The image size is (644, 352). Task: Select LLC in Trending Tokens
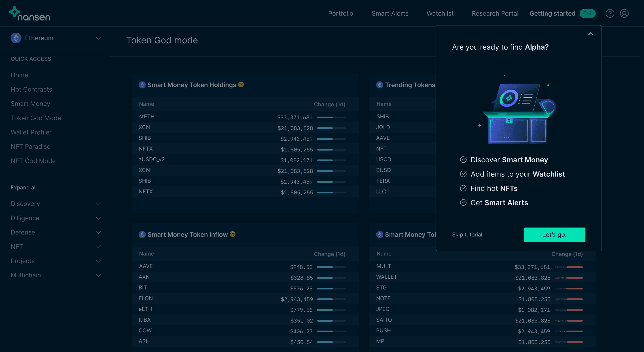[381, 192]
